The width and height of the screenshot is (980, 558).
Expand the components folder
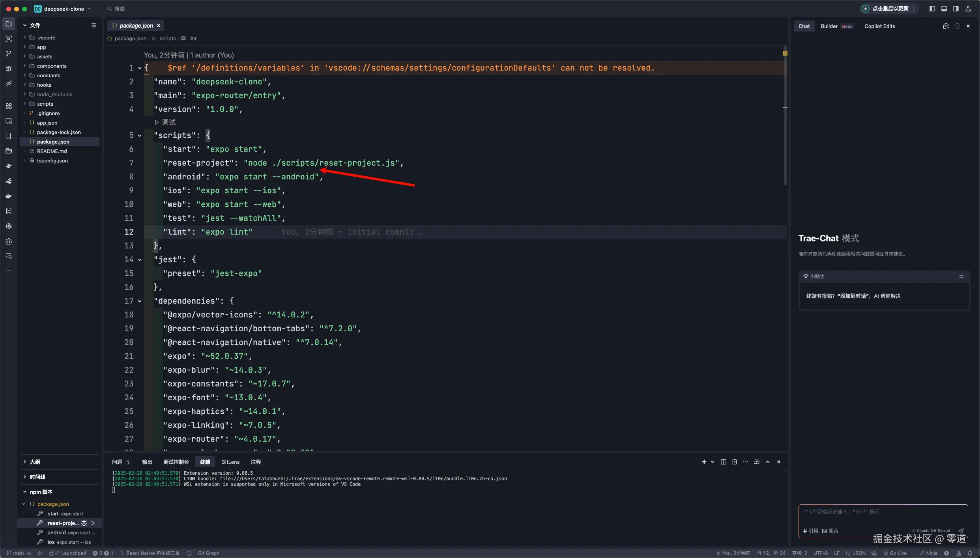52,66
